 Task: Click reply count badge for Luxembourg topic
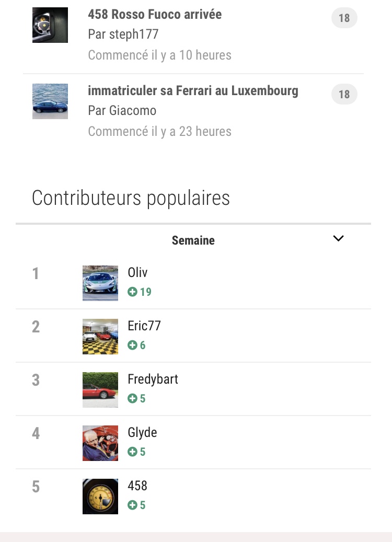(x=344, y=95)
